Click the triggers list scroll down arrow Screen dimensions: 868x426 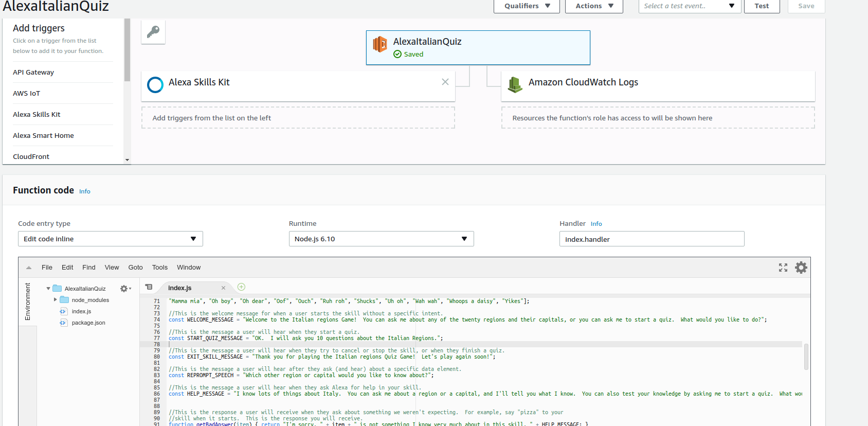127,160
